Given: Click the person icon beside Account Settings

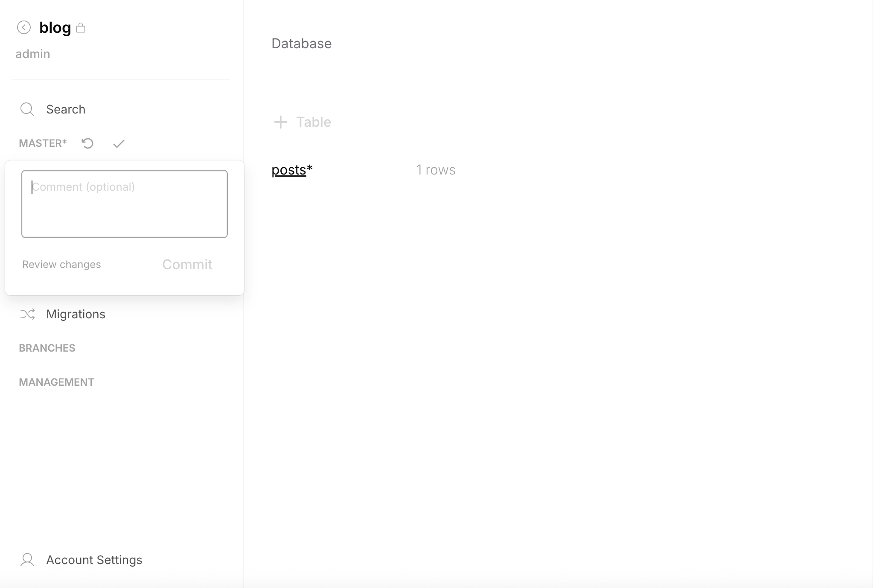Looking at the screenshot, I should click(x=27, y=559).
